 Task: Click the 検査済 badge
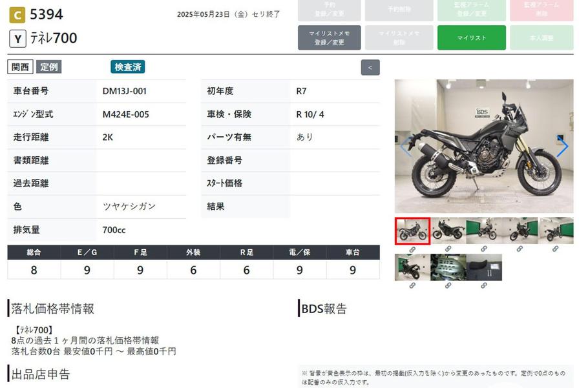tap(128, 67)
